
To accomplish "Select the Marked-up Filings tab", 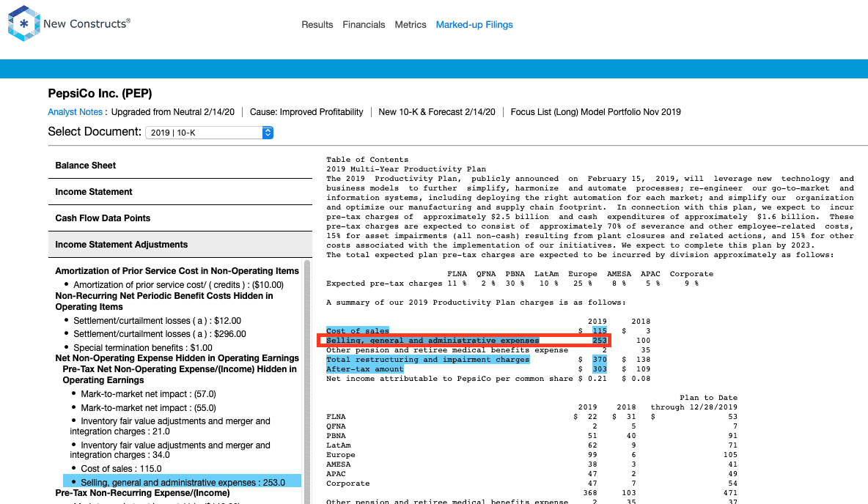I will [474, 24].
